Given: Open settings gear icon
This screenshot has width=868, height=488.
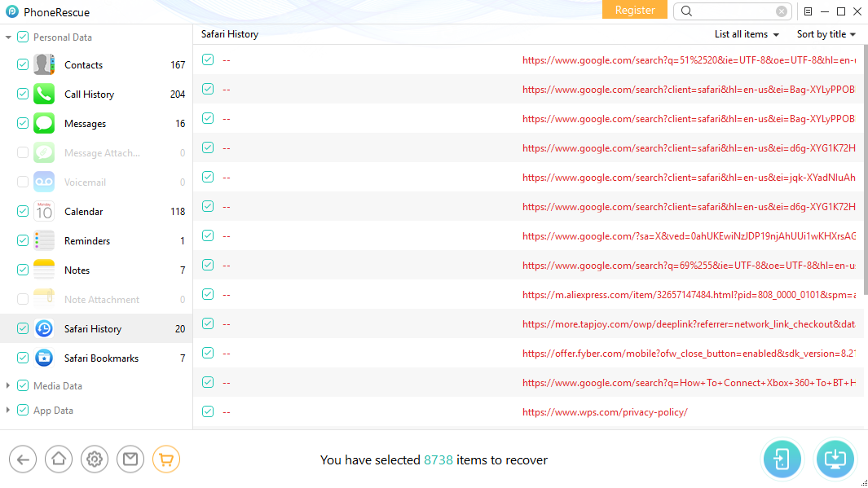Looking at the screenshot, I should pos(95,459).
